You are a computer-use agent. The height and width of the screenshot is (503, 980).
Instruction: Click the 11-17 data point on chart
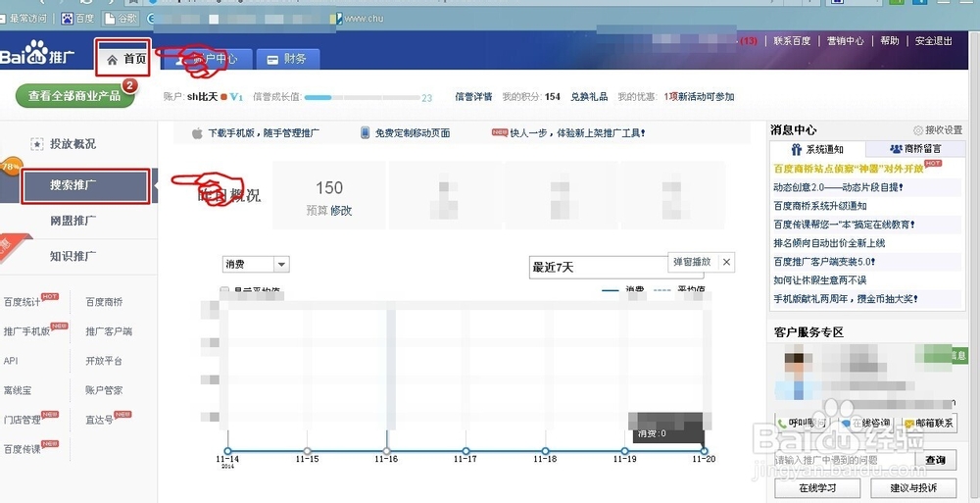pos(465,450)
